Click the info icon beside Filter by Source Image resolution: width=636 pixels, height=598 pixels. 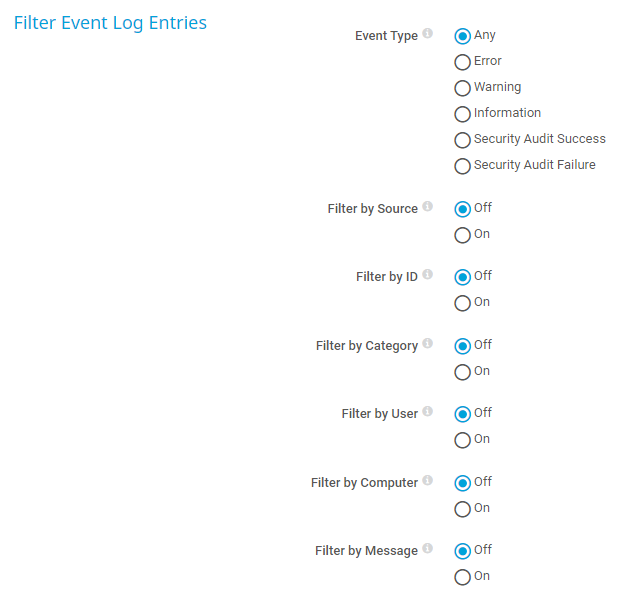coord(428,207)
